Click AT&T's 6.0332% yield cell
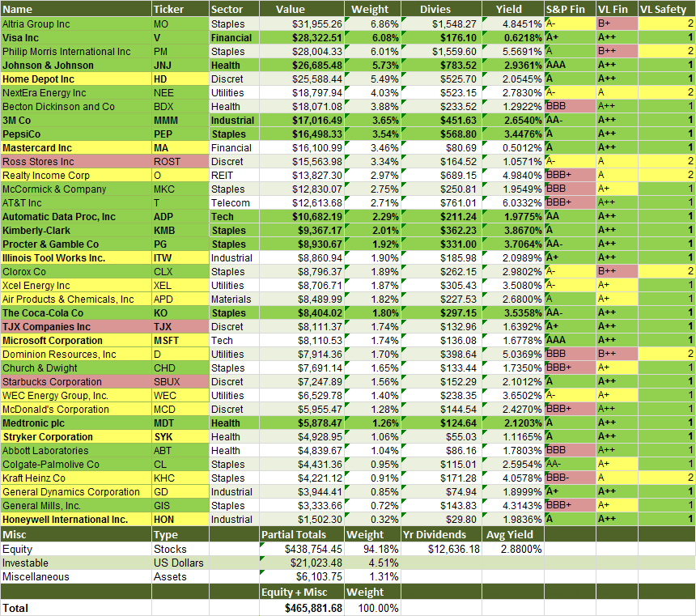The width and height of the screenshot is (696, 616). (513, 203)
